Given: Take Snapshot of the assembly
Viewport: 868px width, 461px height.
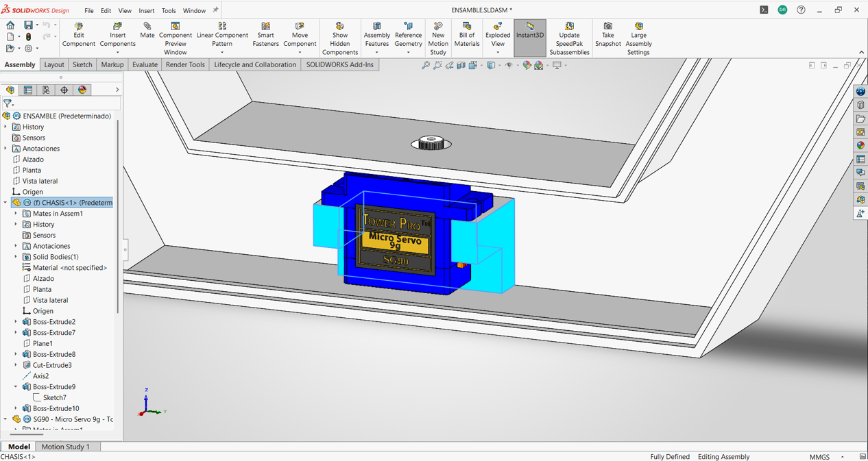Looking at the screenshot, I should pyautogui.click(x=607, y=35).
